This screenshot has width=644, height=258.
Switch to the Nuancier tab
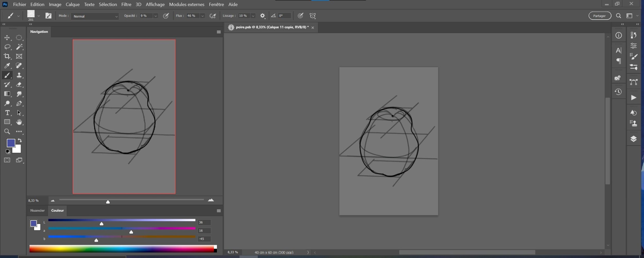click(x=37, y=211)
